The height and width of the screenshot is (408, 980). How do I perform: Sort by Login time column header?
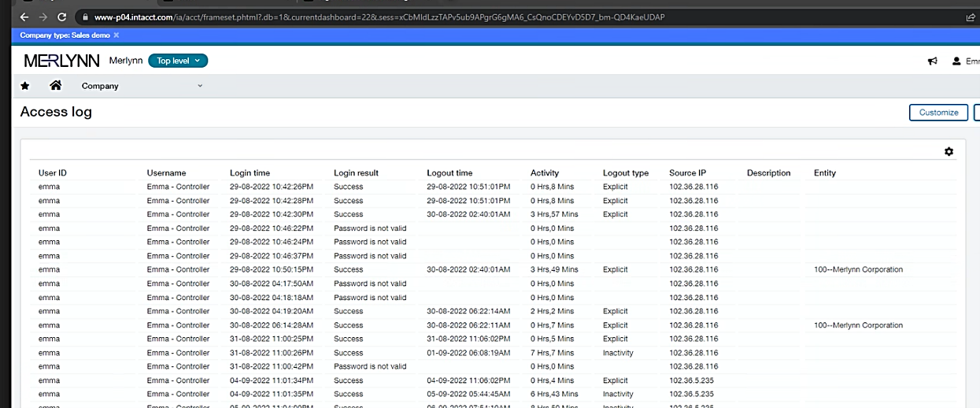tap(250, 172)
